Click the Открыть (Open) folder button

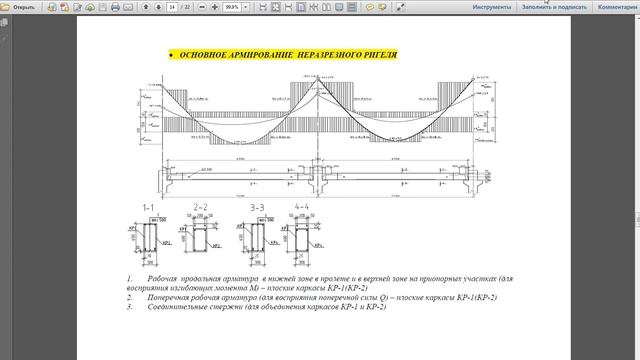[18, 7]
